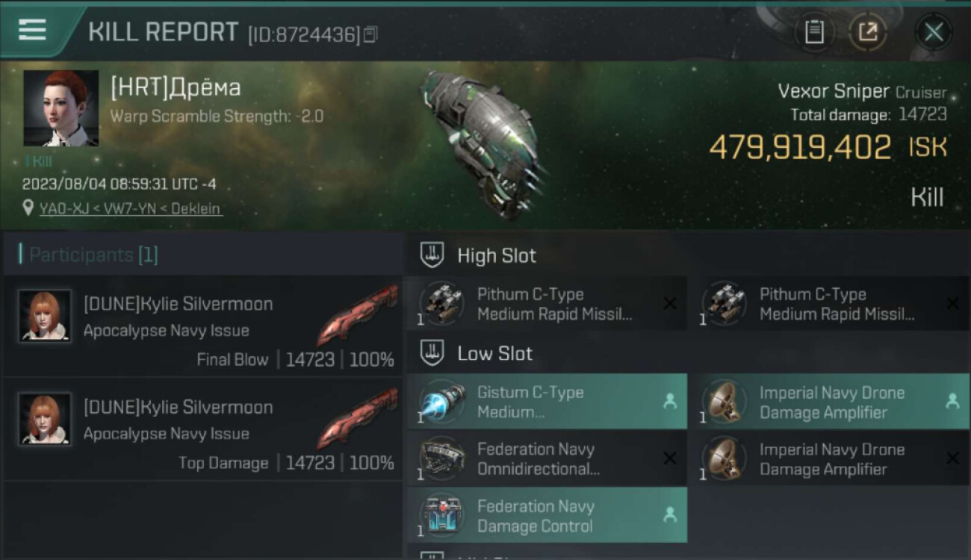Copy the kill report ID
The width and height of the screenshot is (971, 560).
tap(371, 34)
